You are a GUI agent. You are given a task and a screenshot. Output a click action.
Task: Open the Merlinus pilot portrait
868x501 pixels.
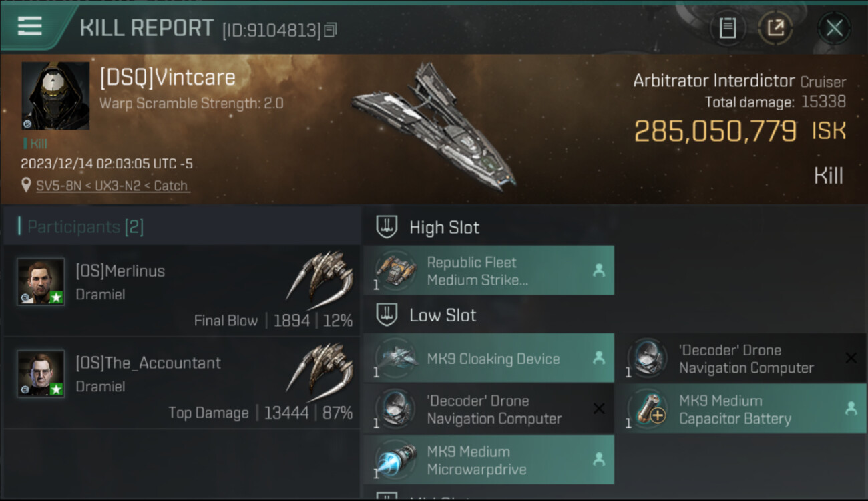click(x=41, y=281)
